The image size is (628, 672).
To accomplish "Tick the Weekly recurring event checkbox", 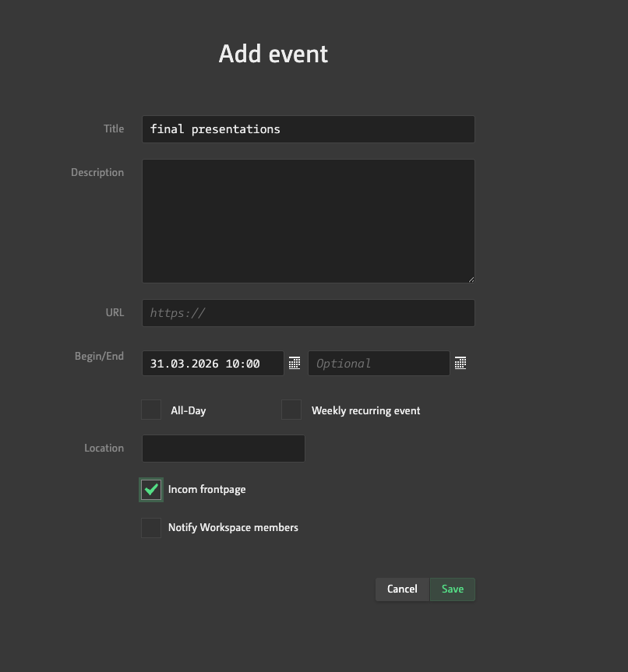I will (291, 410).
